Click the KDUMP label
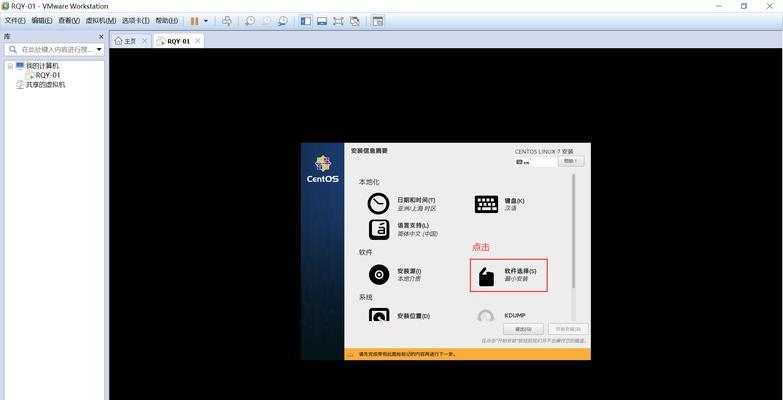Viewport: 783px width, 400px height. click(515, 316)
